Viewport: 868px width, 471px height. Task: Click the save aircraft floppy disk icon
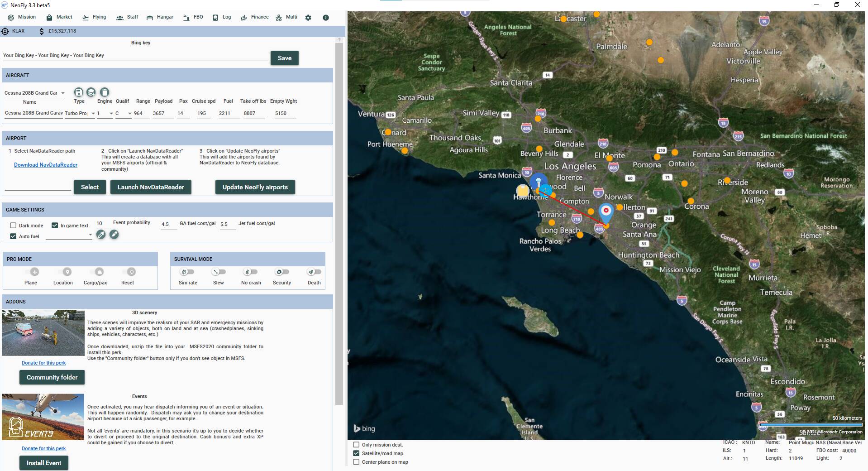(79, 92)
